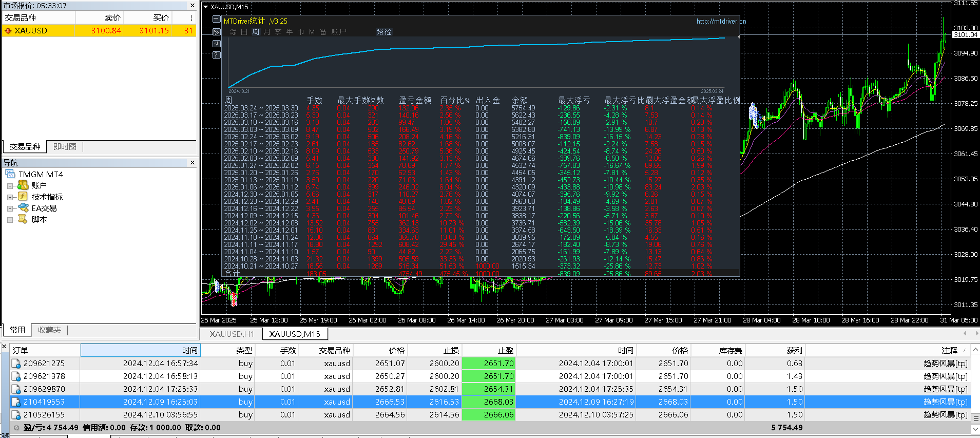Viewport: 980px width, 438px height.
Task: Click order 209621275 row icon
Action: tap(16, 364)
